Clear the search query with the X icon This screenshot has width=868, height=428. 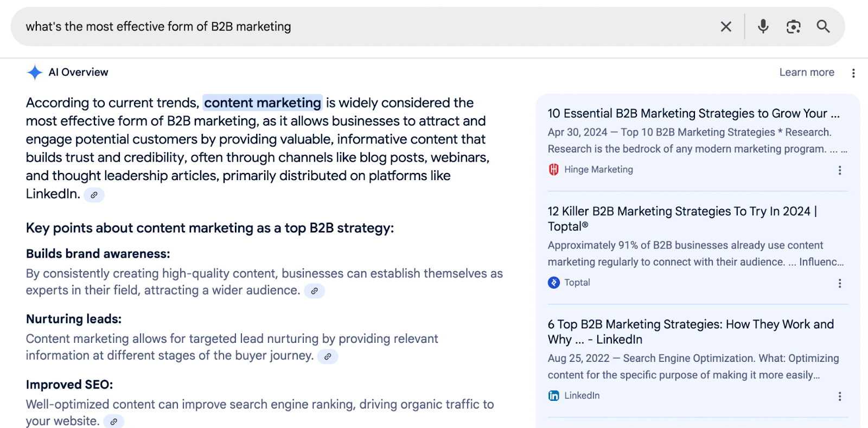tap(726, 27)
